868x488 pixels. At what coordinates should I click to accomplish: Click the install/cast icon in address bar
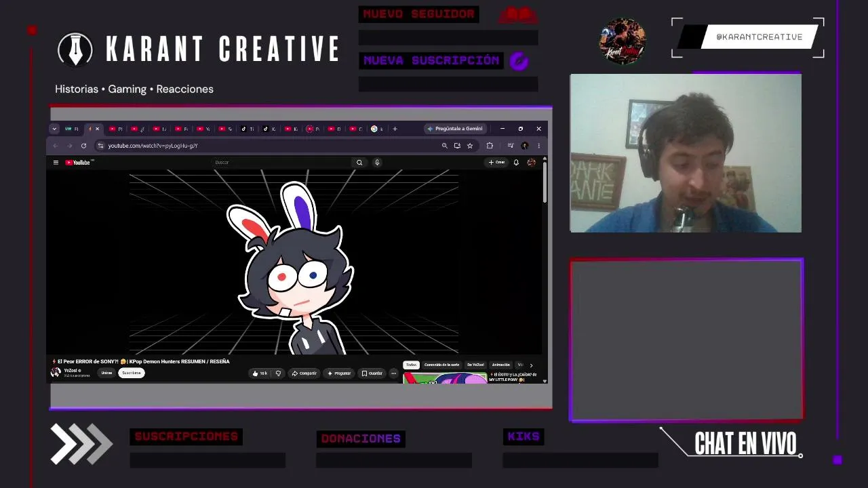pyautogui.click(x=457, y=146)
